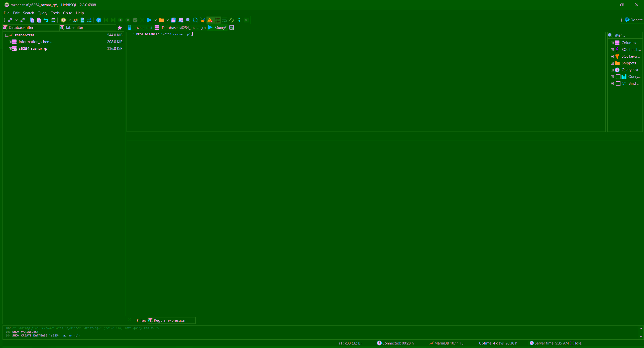Open dropdown arrow next to refresh icon

pyautogui.click(x=70, y=20)
